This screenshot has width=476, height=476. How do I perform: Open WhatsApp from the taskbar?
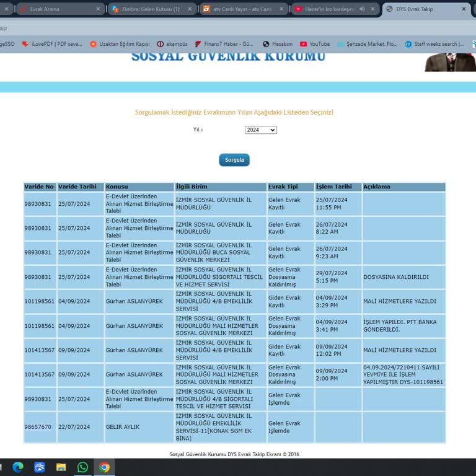click(82, 467)
